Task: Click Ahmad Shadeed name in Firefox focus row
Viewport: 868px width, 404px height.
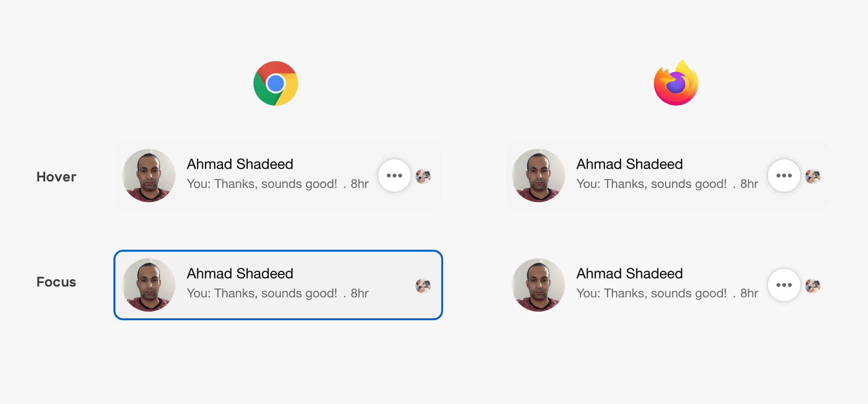Action: pos(630,273)
